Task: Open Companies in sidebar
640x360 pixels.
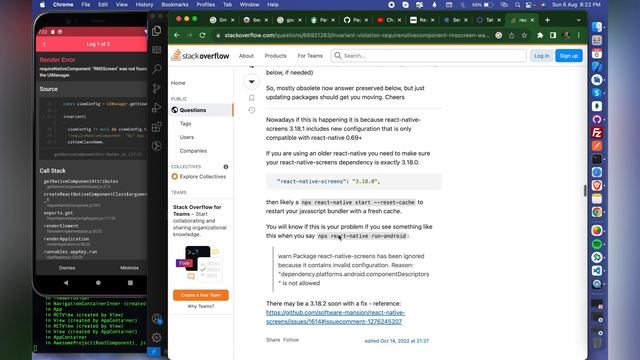Action: (x=193, y=151)
